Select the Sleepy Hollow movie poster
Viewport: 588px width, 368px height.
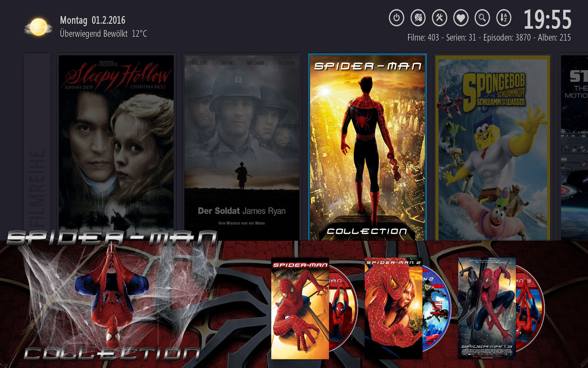(116, 147)
